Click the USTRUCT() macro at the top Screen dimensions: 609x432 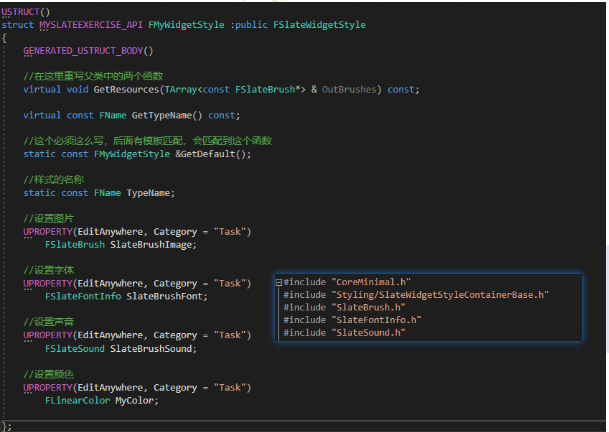tap(26, 12)
